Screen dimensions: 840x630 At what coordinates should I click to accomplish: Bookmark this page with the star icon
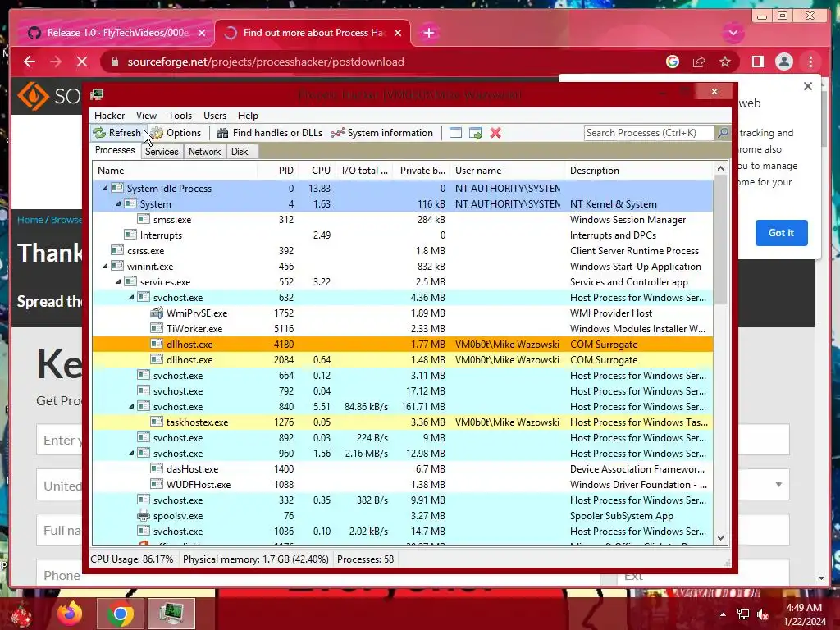[x=725, y=62]
